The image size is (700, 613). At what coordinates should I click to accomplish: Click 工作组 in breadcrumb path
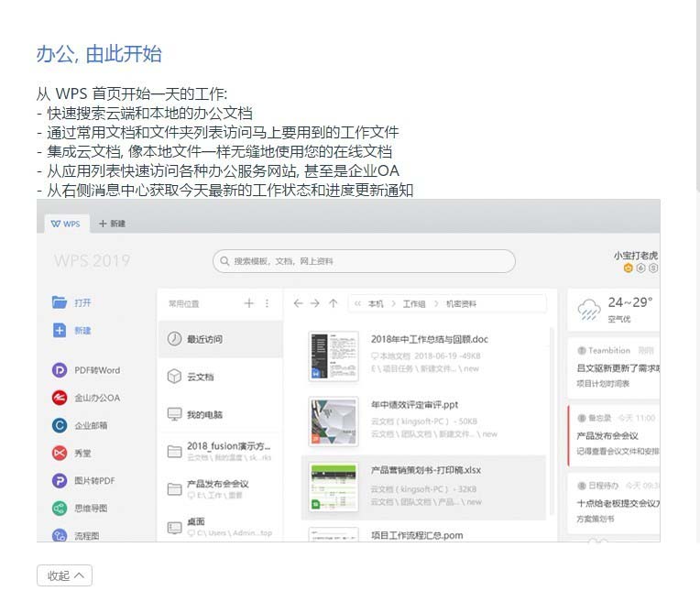click(414, 303)
